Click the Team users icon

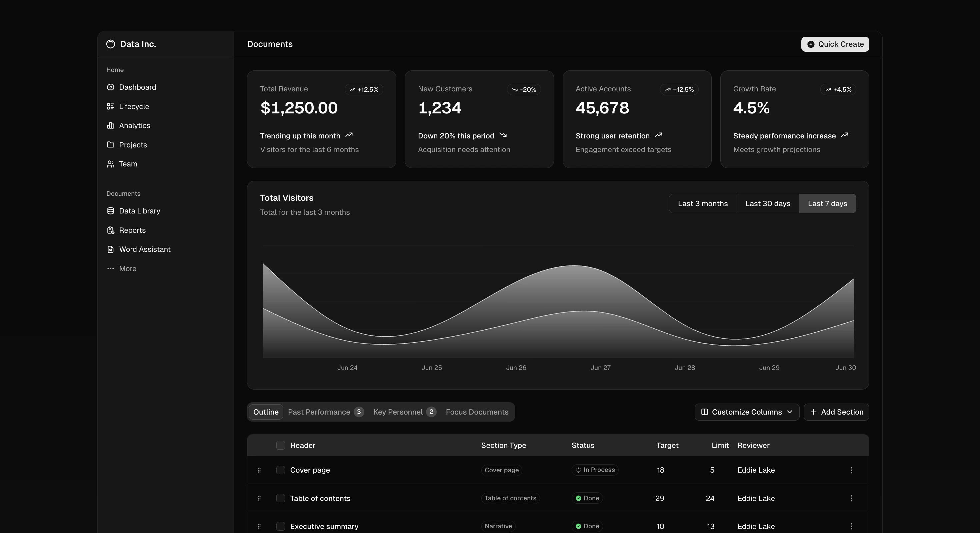pyautogui.click(x=110, y=164)
